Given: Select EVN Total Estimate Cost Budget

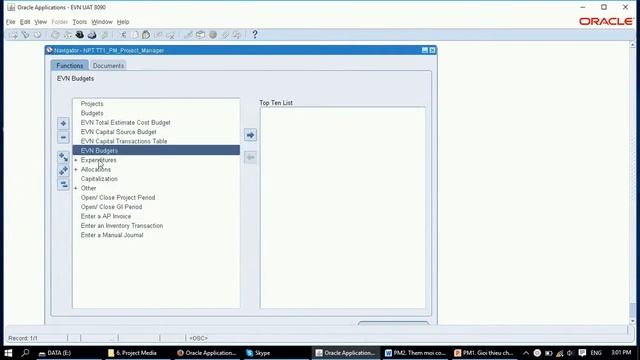Looking at the screenshot, I should 125,123.
